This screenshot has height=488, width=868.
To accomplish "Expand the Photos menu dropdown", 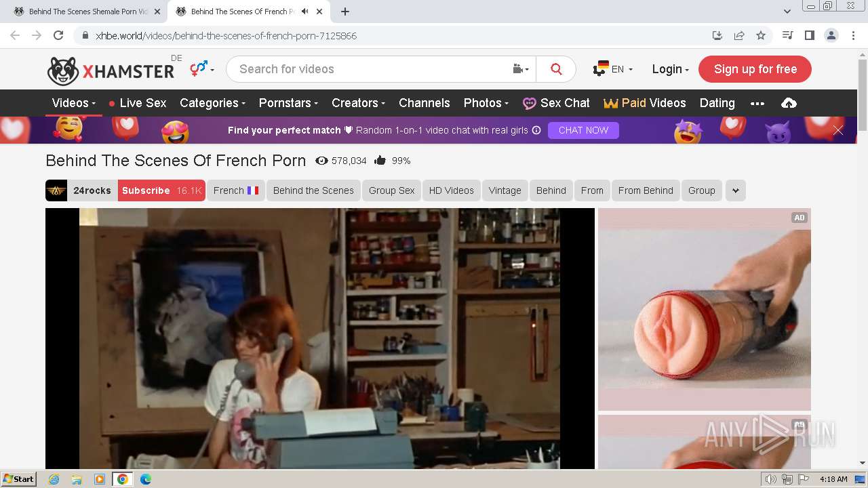I will pyautogui.click(x=486, y=103).
